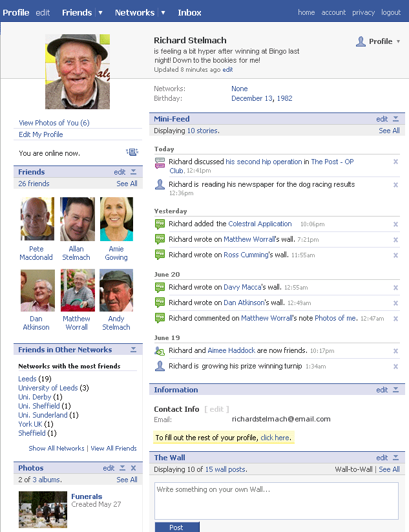This screenshot has width=409, height=532.
Task: Open the View Photos of You link
Action: [54, 123]
